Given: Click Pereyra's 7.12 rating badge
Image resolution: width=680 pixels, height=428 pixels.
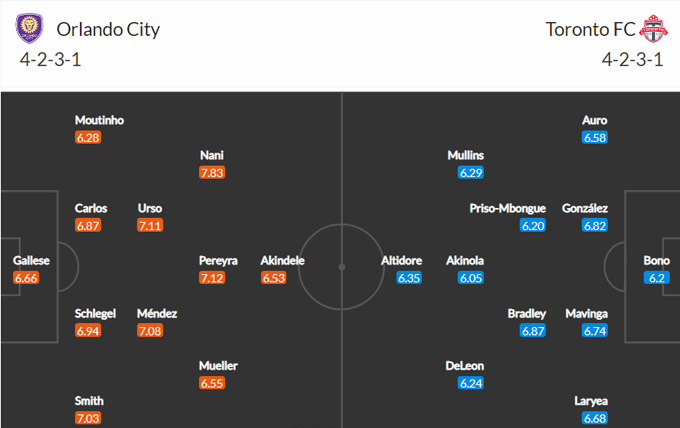Looking at the screenshot, I should [218, 278].
